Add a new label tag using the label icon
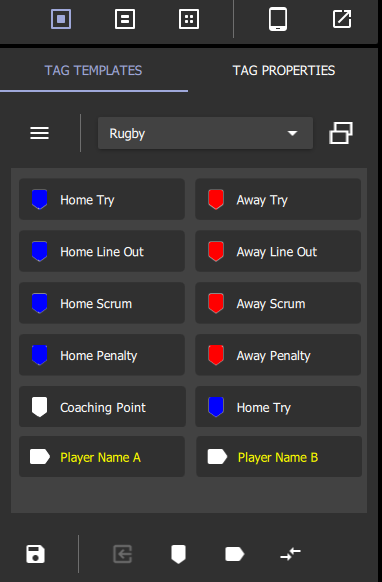This screenshot has height=582, width=382. (235, 554)
